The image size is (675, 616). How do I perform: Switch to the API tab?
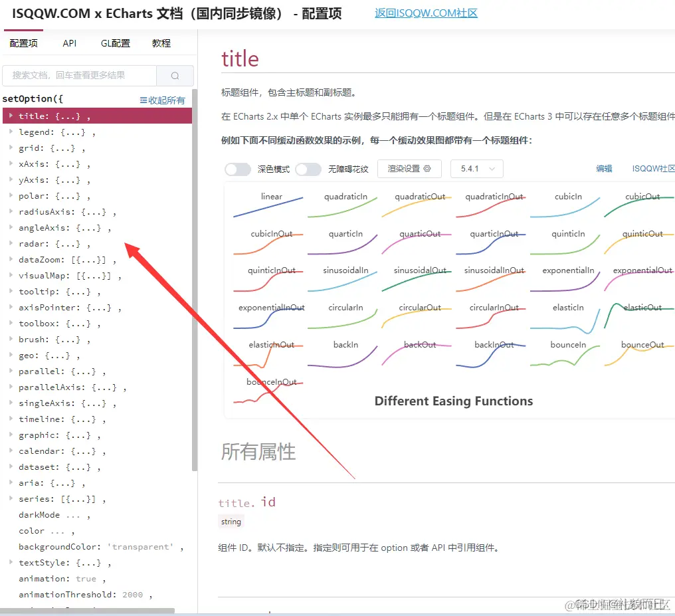point(69,43)
